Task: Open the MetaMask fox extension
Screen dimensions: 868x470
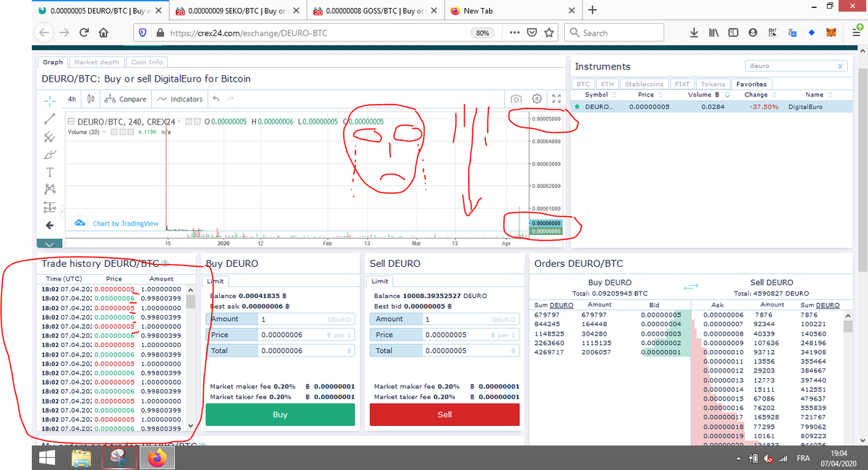Action: click(832, 33)
